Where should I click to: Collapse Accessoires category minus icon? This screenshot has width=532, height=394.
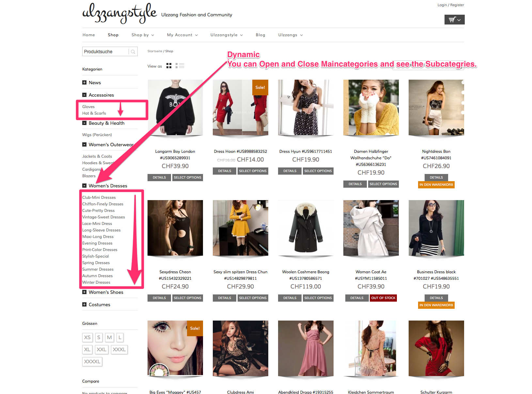(x=85, y=95)
